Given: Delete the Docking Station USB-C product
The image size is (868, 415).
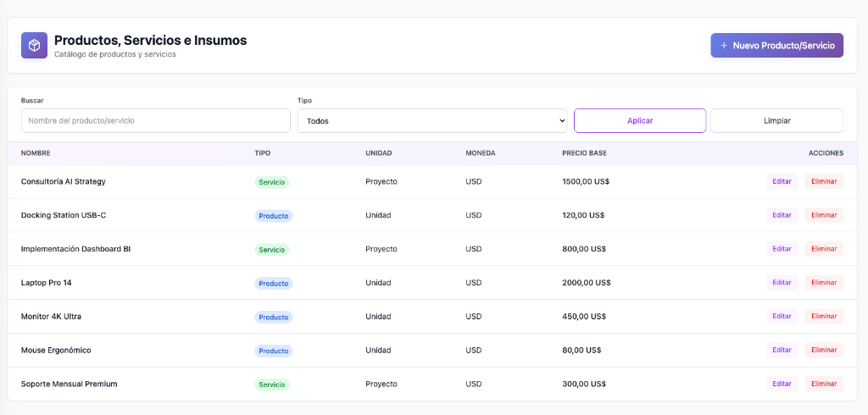Looking at the screenshot, I should [824, 215].
